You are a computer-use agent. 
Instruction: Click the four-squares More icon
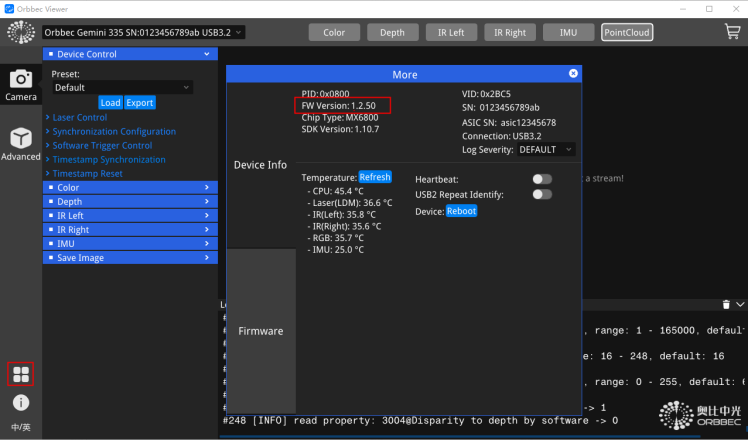coord(21,375)
